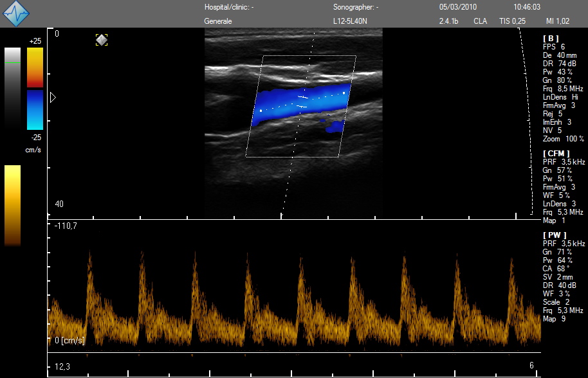Image resolution: width=588 pixels, height=378 pixels.
Task: Click the yellow-brown PW spectral map bar
Action: click(x=12, y=205)
